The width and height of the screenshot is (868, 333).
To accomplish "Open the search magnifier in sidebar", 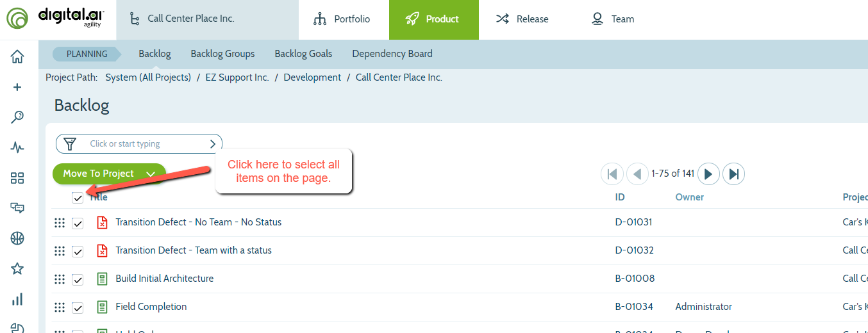I will (x=17, y=117).
